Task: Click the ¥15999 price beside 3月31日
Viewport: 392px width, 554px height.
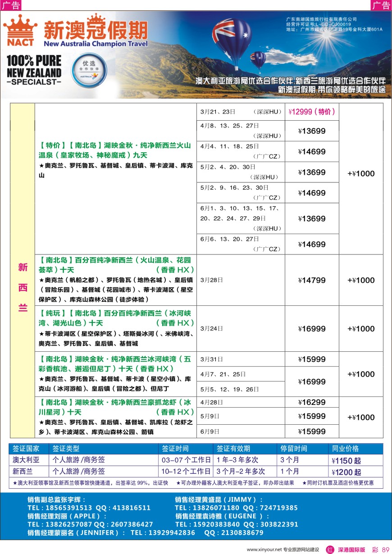Action: coord(312,359)
